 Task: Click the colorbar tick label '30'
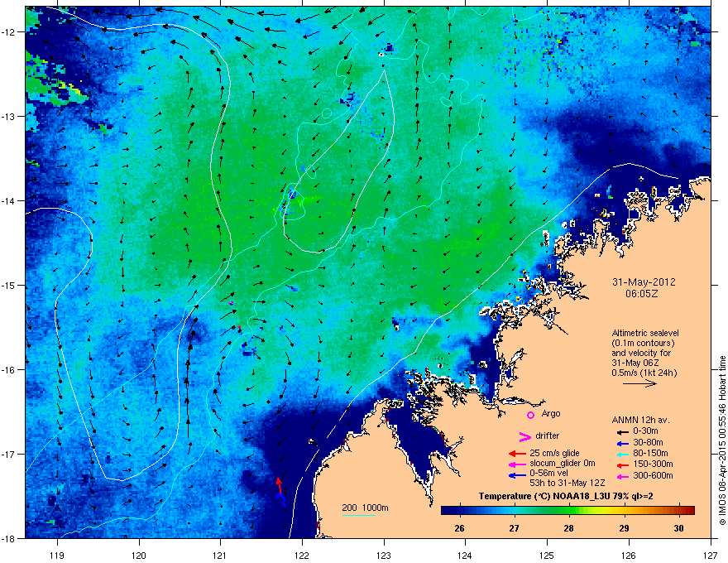pyautogui.click(x=679, y=528)
